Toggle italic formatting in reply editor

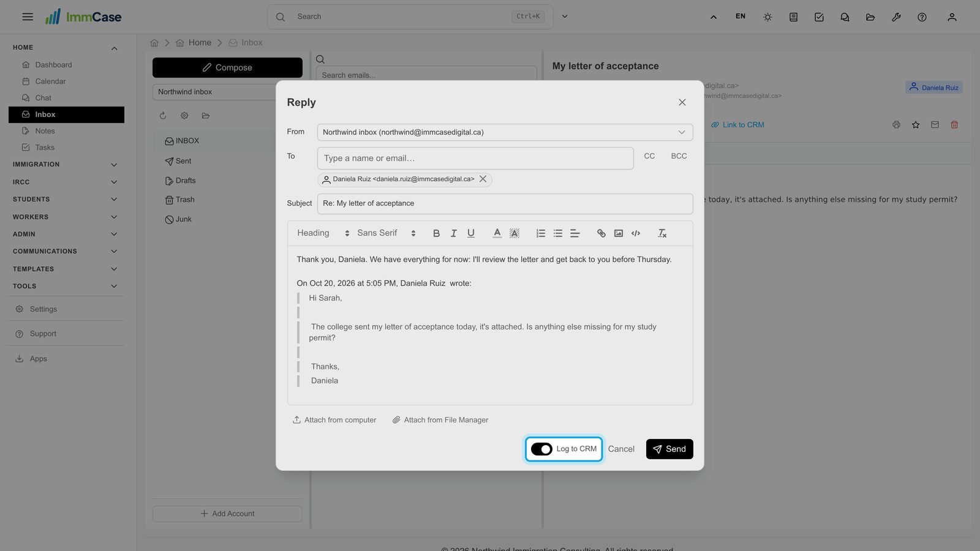click(x=453, y=233)
